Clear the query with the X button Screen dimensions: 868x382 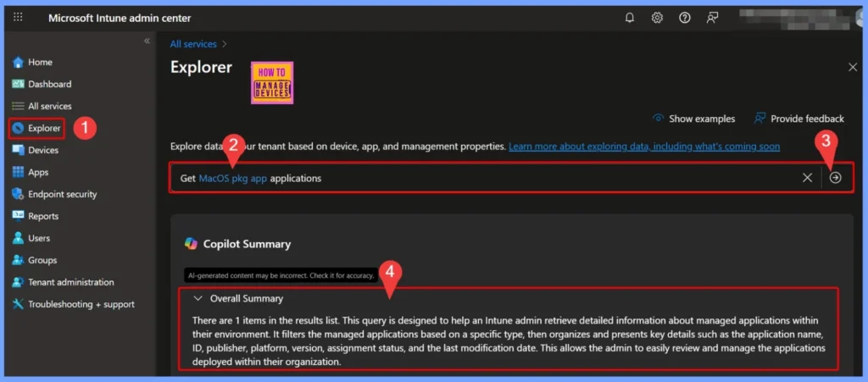click(x=808, y=178)
